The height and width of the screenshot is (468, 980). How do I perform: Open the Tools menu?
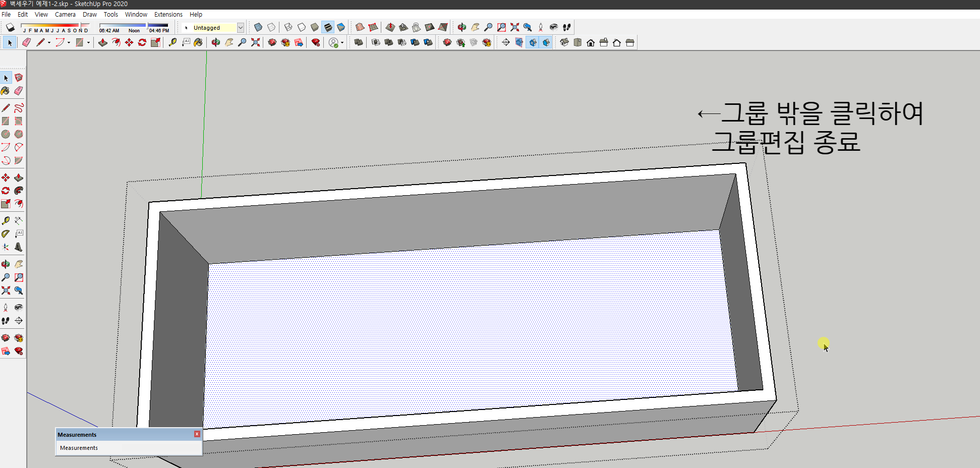111,14
